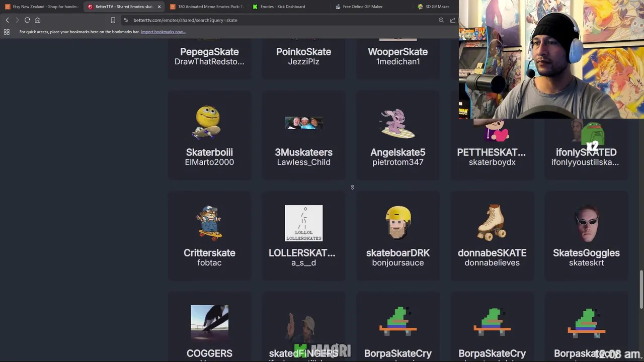Open the apps grid icon on bookmarks bar
Viewport: 644px width, 362px height.
point(7,32)
